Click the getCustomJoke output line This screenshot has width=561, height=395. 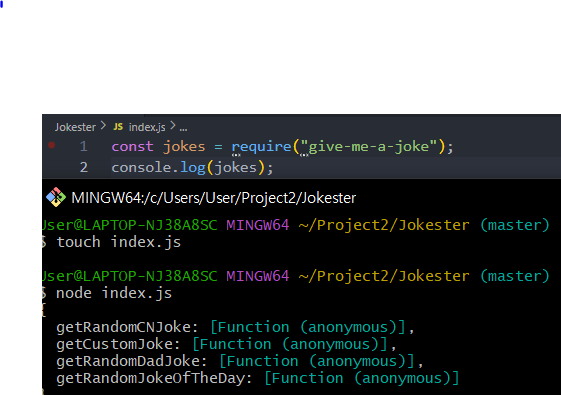pyautogui.click(x=226, y=344)
